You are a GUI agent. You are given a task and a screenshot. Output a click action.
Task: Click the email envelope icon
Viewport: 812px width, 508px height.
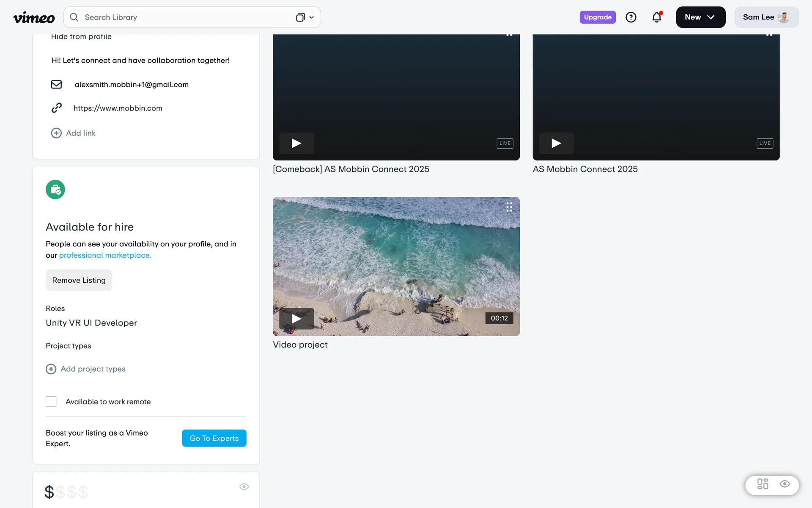(x=56, y=85)
